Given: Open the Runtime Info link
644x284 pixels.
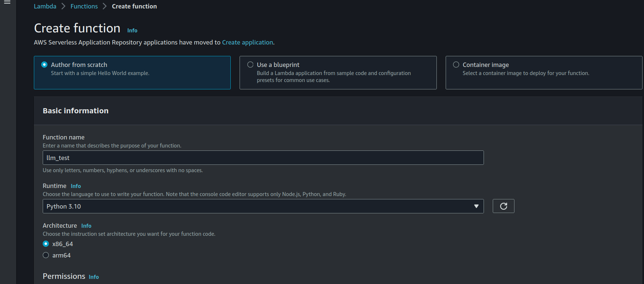Looking at the screenshot, I should point(76,186).
